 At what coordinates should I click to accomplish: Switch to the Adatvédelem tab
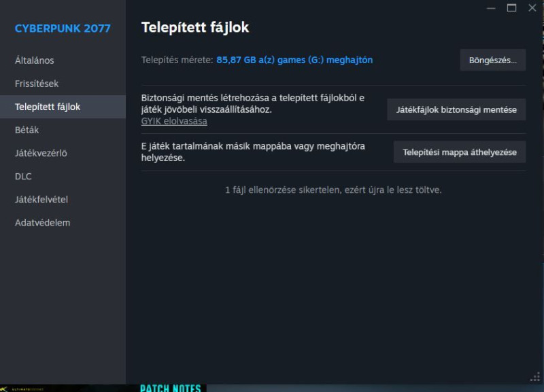(43, 222)
